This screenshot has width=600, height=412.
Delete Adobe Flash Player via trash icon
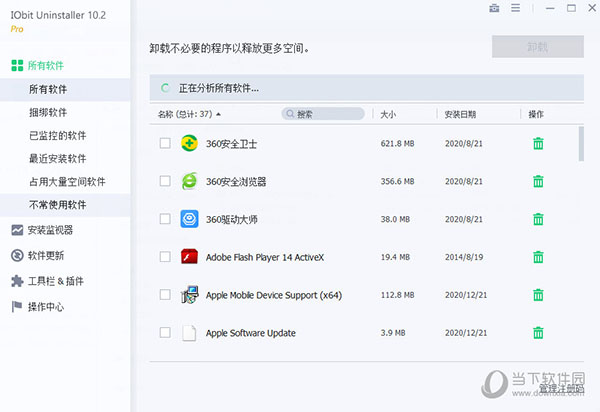click(x=538, y=257)
